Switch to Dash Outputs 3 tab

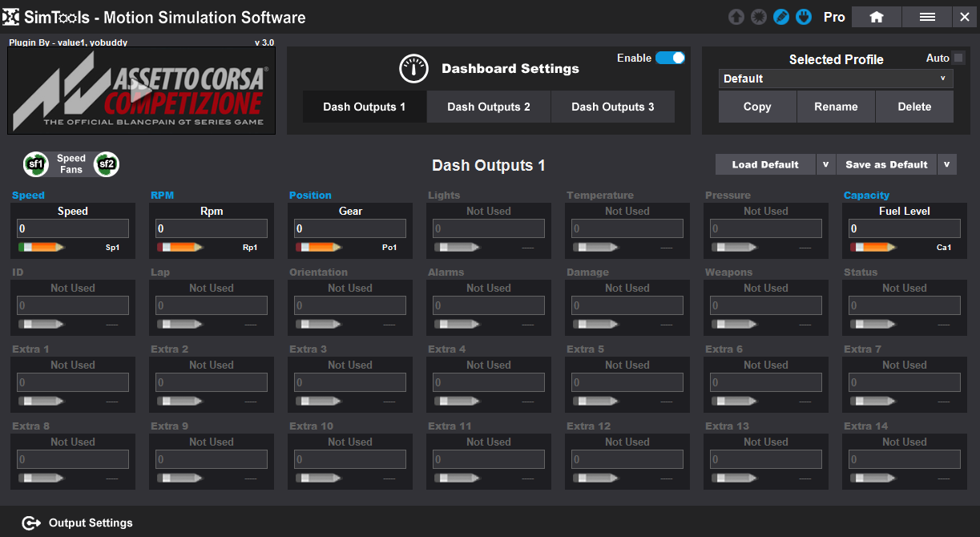tap(612, 107)
